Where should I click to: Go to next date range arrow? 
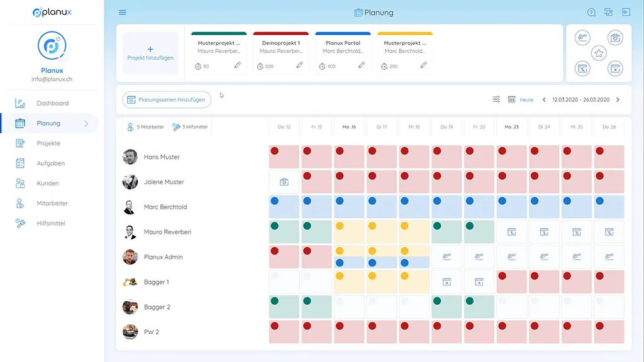618,100
